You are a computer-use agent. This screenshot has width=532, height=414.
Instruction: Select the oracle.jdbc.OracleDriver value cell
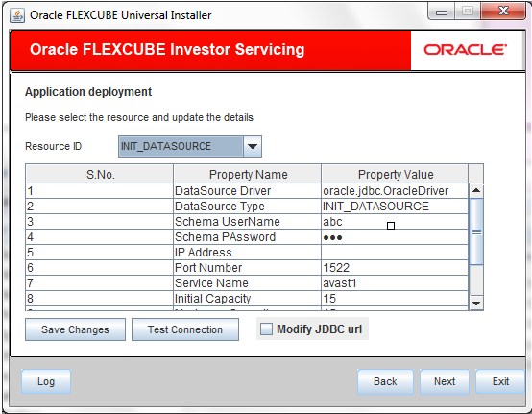click(395, 191)
